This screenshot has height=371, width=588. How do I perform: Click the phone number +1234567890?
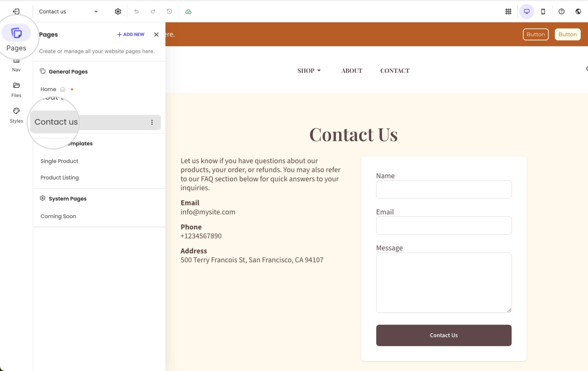point(201,236)
